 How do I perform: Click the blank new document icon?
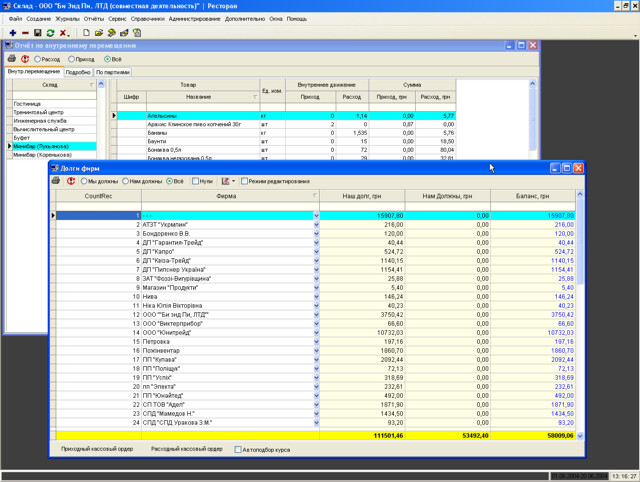pyautogui.click(x=86, y=33)
